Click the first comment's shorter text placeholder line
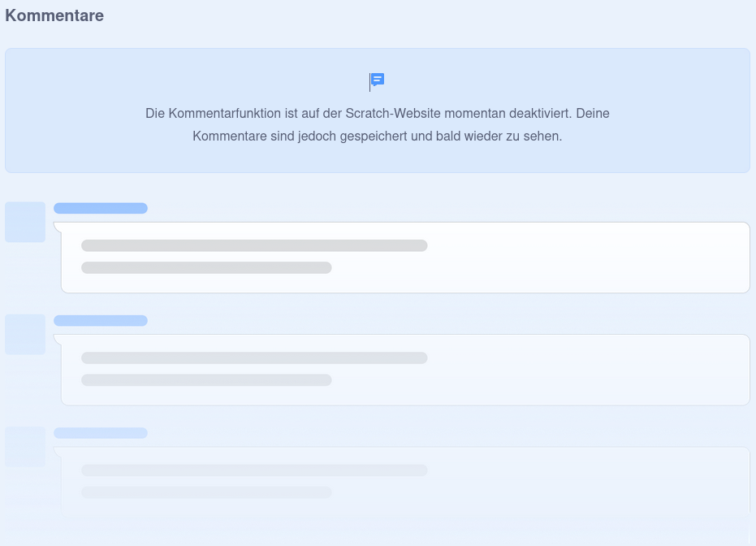The image size is (756, 546). pyautogui.click(x=206, y=268)
